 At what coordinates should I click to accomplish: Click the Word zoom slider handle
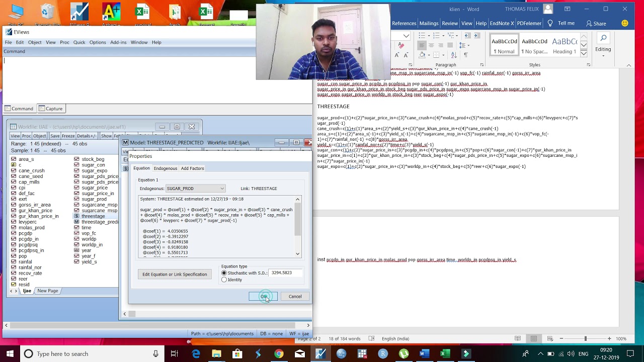pyautogui.click(x=585, y=338)
